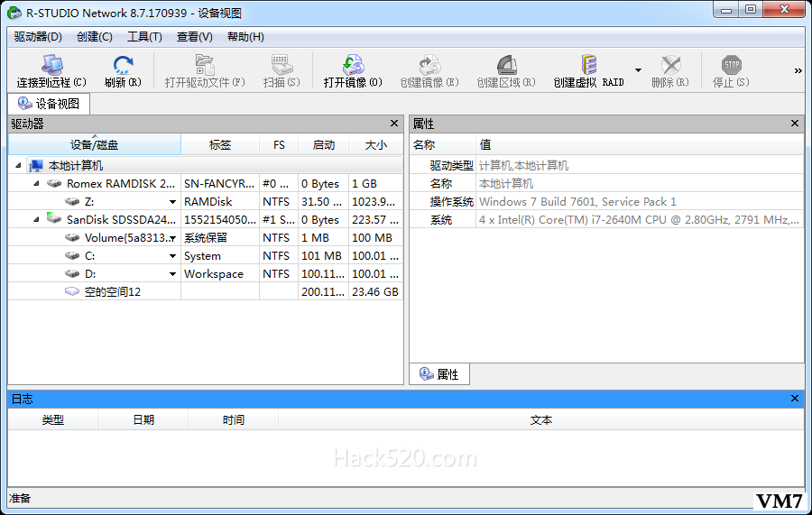Click the Volume{5a8313 partition icon
This screenshot has height=515, width=812.
(x=72, y=237)
